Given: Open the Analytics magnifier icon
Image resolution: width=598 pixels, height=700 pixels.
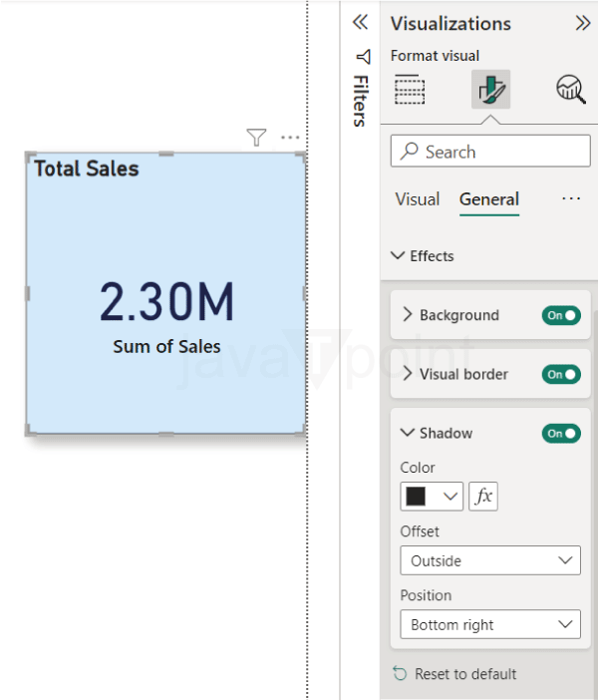Looking at the screenshot, I should point(571,89).
